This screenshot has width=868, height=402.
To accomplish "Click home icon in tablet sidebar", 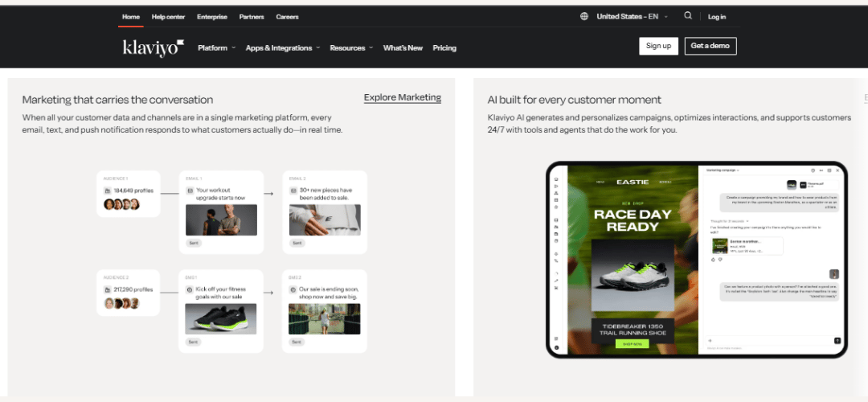I will (x=556, y=179).
